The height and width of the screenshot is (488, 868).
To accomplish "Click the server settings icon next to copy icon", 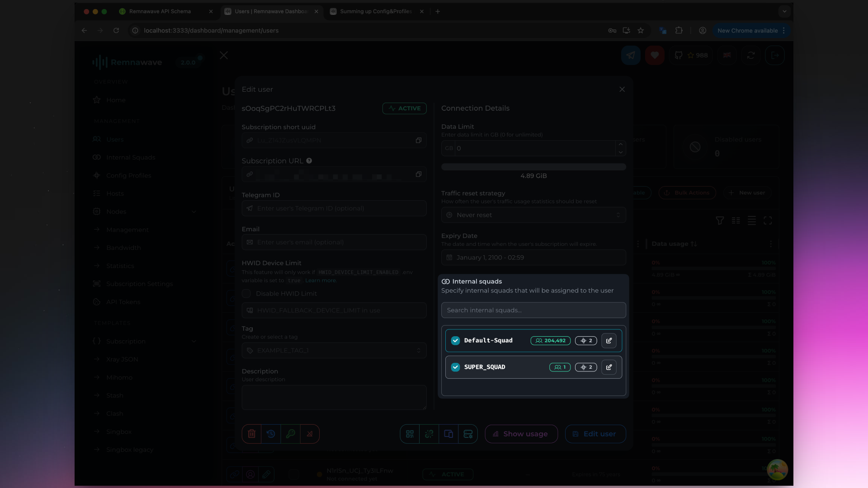I will [468, 434].
